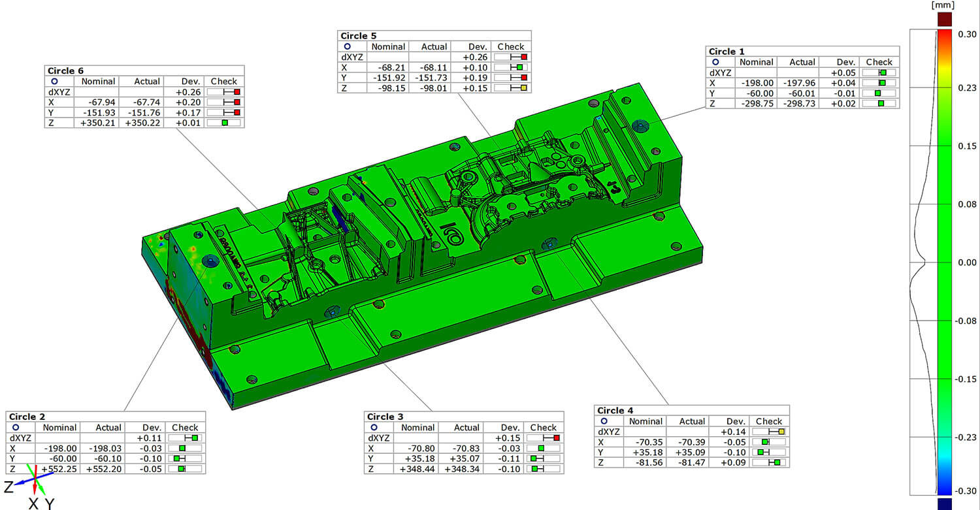The image size is (980, 510).
Task: Select the Circle 5 label title
Action: coord(359,36)
